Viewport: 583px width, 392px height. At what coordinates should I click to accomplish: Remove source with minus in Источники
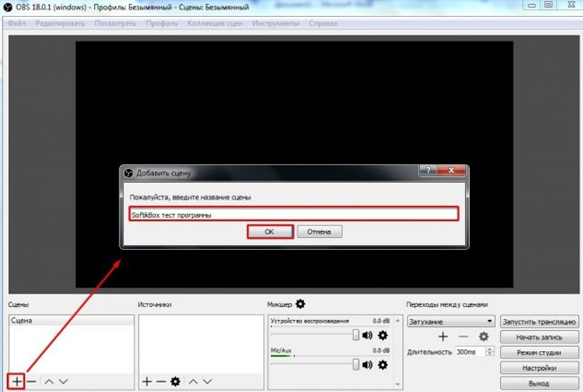[x=161, y=381]
